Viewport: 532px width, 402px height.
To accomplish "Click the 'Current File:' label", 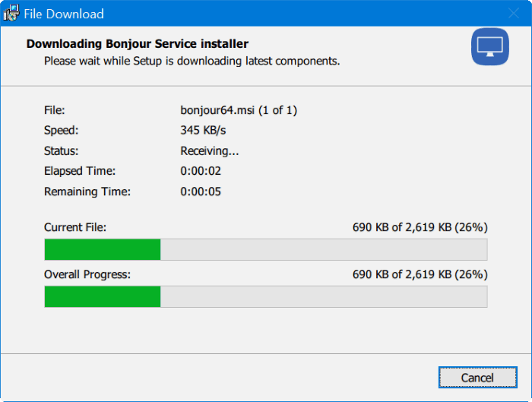I will point(75,227).
